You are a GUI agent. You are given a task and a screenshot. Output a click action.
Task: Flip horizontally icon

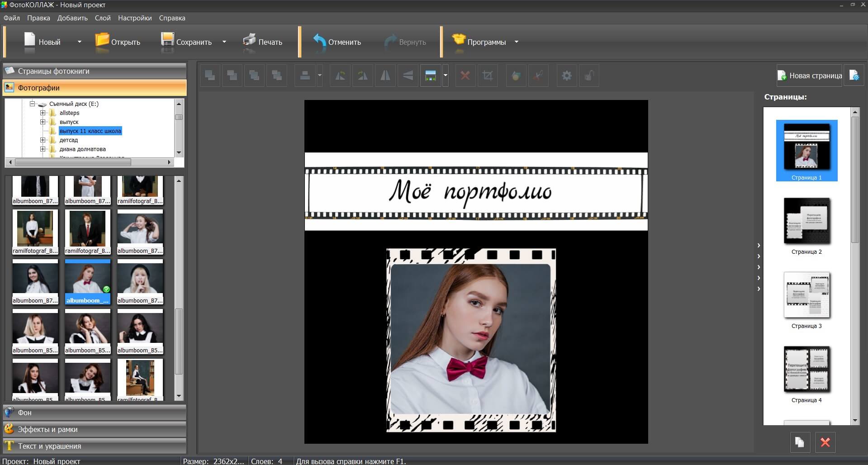point(385,76)
